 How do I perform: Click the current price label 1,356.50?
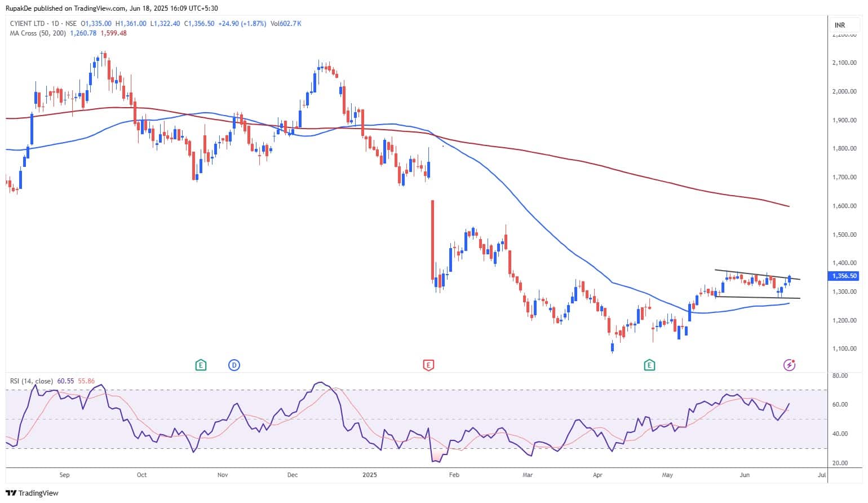click(844, 276)
